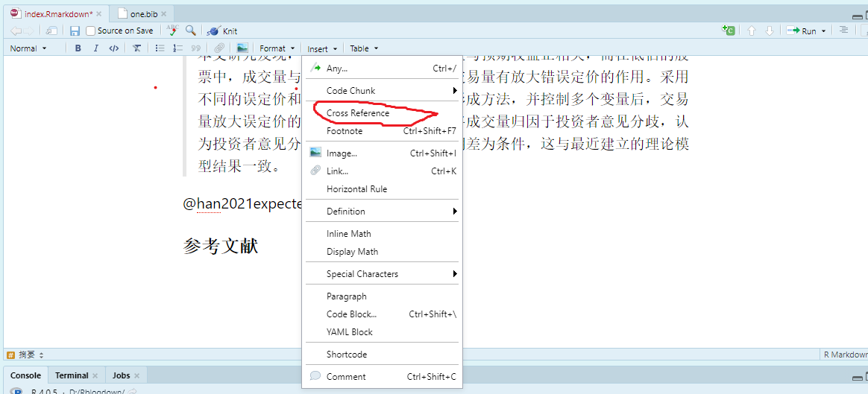Screen dimensions: 868x394
Task: Open the Table dropdown menu
Action: tap(364, 48)
